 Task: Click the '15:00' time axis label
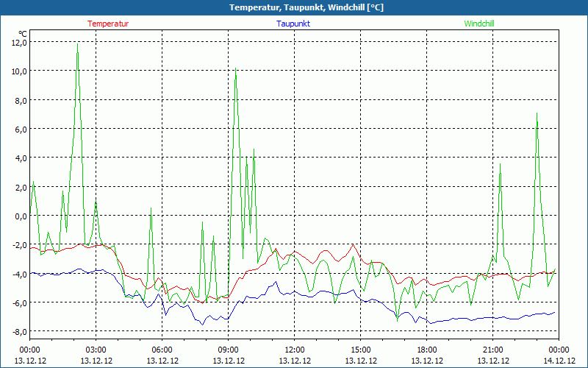click(361, 350)
